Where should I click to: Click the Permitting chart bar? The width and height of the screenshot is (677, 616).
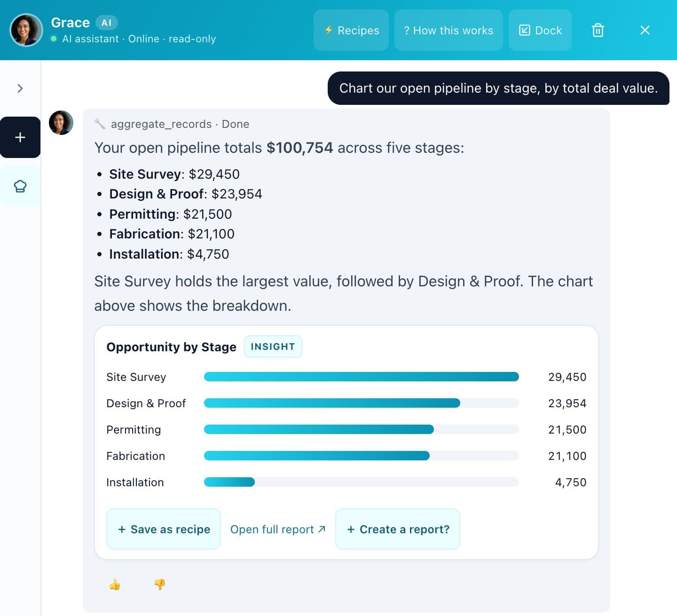coord(319,429)
